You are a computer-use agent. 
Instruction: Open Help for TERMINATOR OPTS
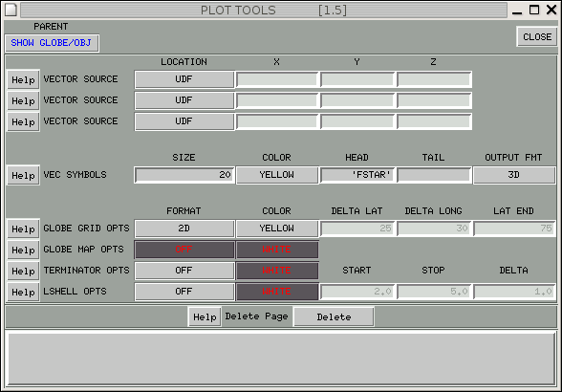click(23, 271)
